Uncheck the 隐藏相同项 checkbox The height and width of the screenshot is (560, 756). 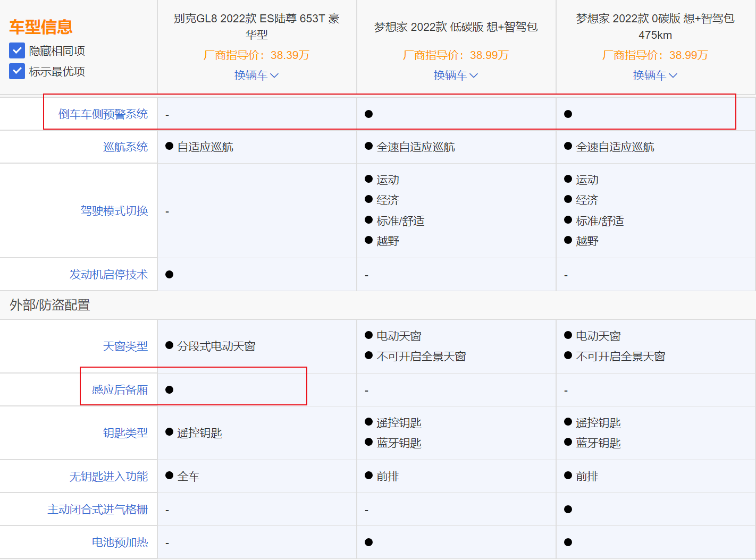(x=16, y=50)
